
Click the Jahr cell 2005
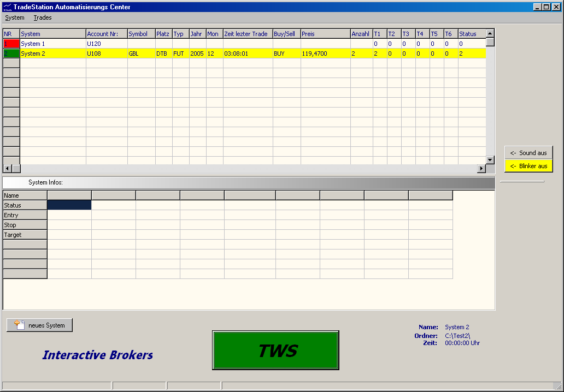(198, 54)
